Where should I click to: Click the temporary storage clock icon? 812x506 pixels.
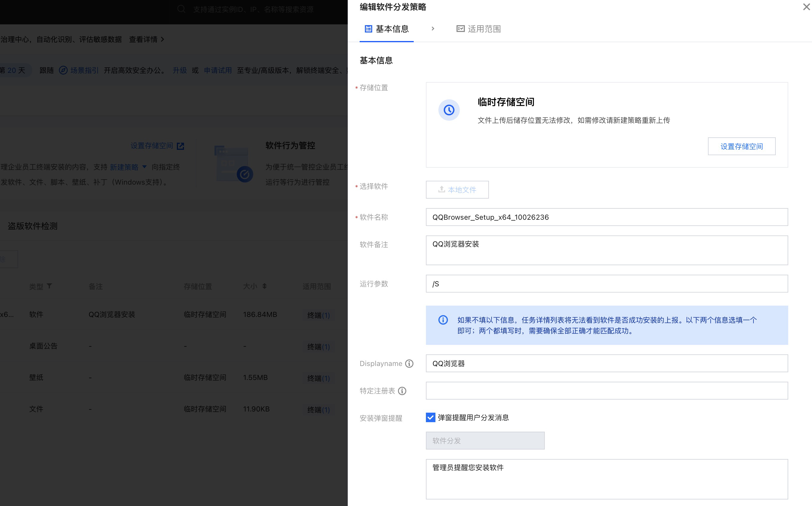[x=449, y=110]
